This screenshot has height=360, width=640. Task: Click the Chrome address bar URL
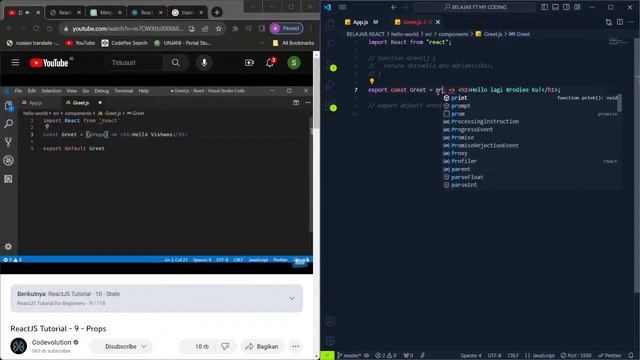click(127, 28)
